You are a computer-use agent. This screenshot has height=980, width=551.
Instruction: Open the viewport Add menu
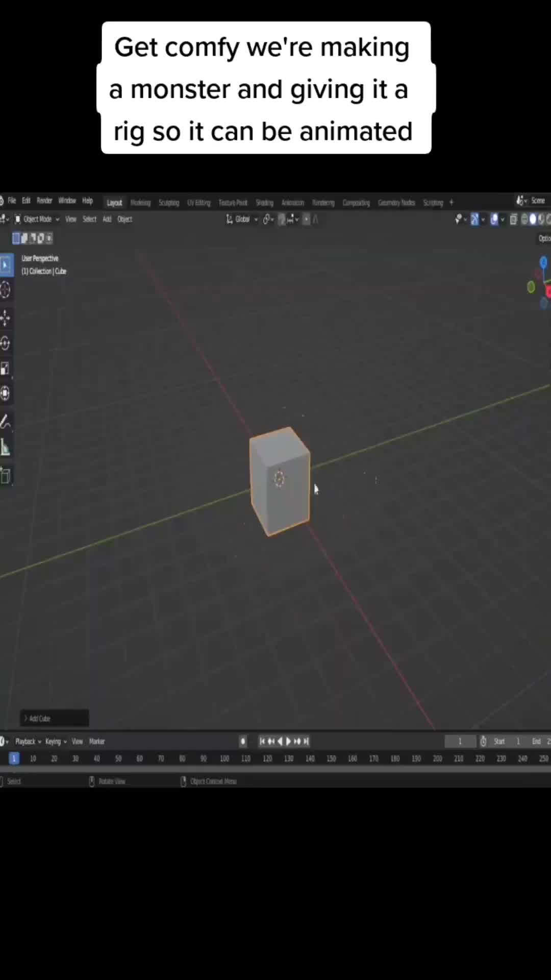coord(107,219)
